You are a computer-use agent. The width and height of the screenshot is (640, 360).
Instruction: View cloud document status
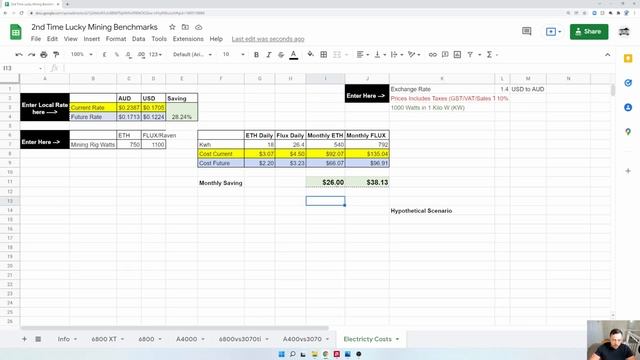pyautogui.click(x=198, y=27)
